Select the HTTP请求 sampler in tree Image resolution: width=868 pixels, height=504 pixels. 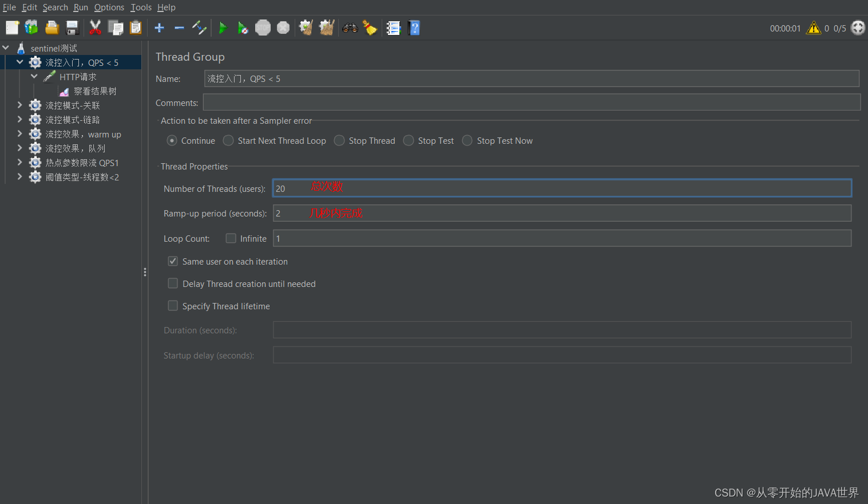78,77
